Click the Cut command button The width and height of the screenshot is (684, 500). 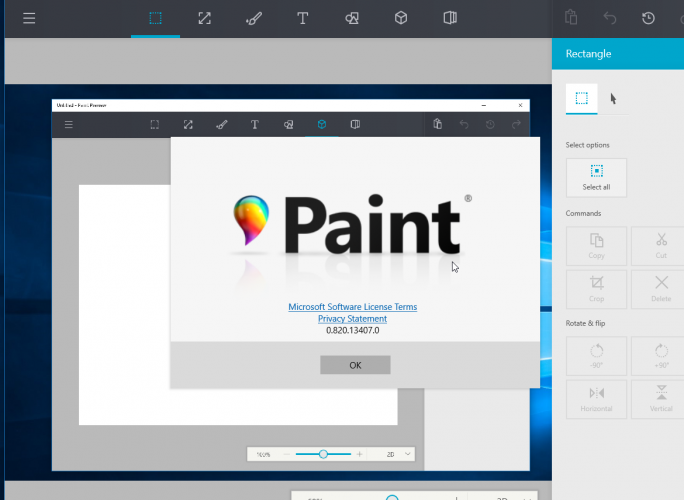tap(660, 246)
